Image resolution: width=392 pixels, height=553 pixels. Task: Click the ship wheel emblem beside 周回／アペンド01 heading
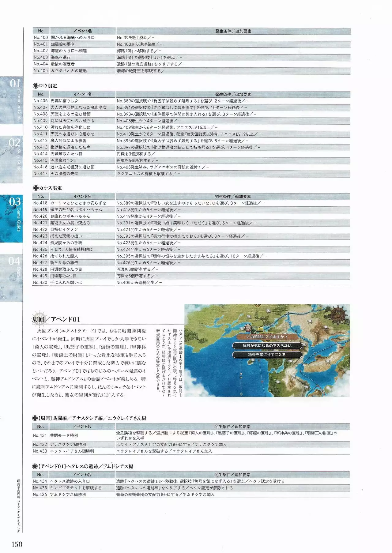[39, 318]
